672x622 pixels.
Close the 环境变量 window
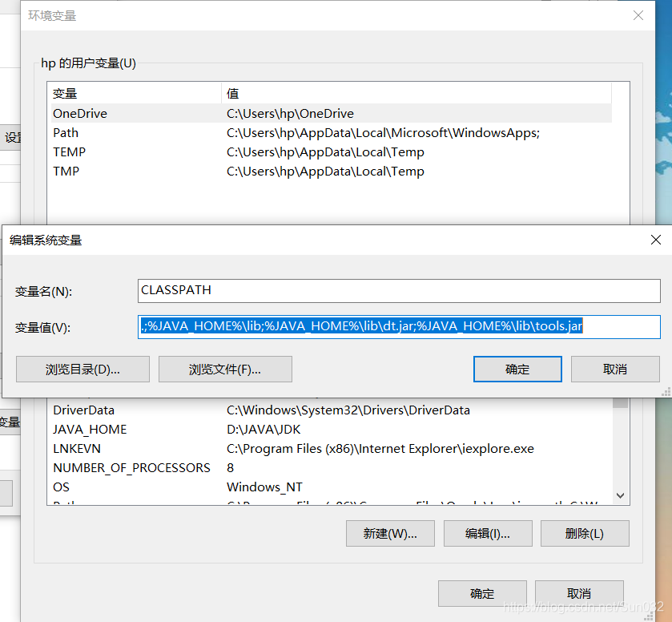(638, 15)
